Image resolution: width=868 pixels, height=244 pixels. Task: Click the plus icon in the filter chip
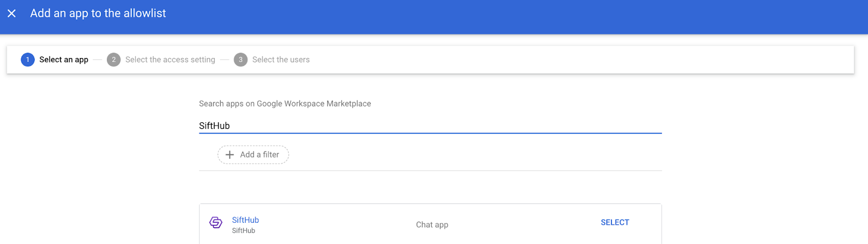(x=230, y=155)
